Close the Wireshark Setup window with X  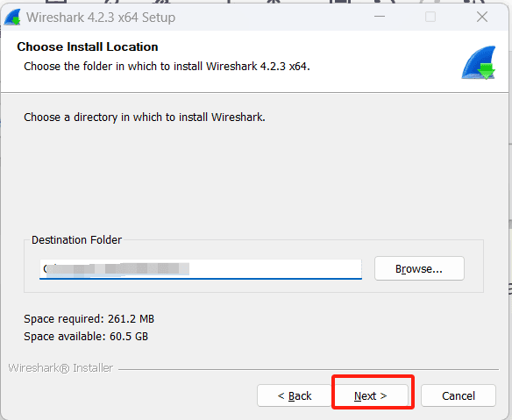coord(482,17)
